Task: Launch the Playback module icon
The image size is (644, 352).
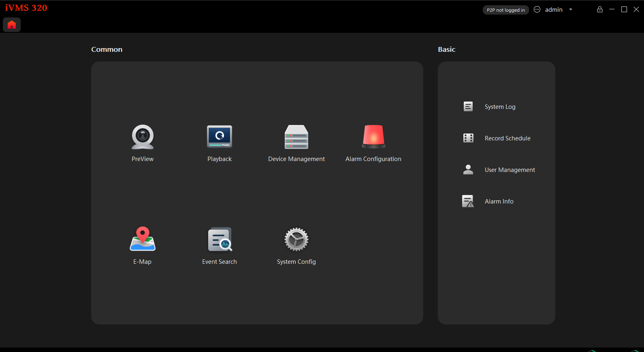Action: 220,137
